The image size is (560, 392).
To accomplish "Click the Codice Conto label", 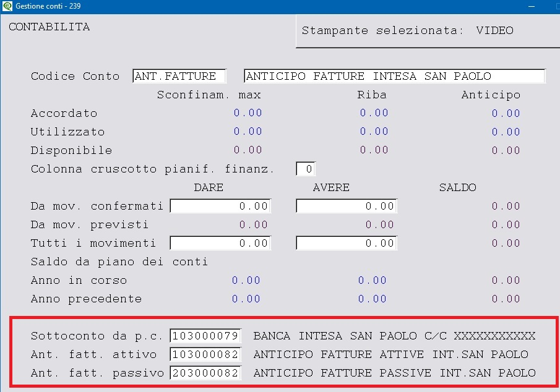I will click(75, 77).
